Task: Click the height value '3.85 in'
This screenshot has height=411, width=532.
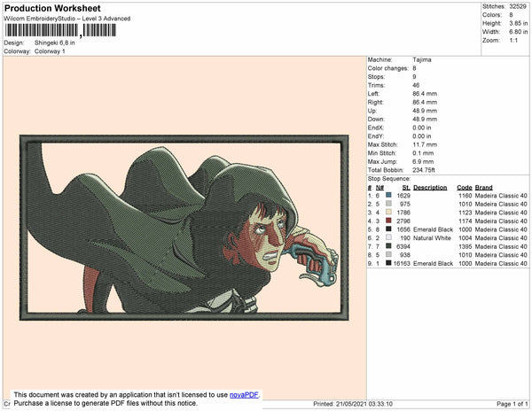Action: (x=518, y=23)
